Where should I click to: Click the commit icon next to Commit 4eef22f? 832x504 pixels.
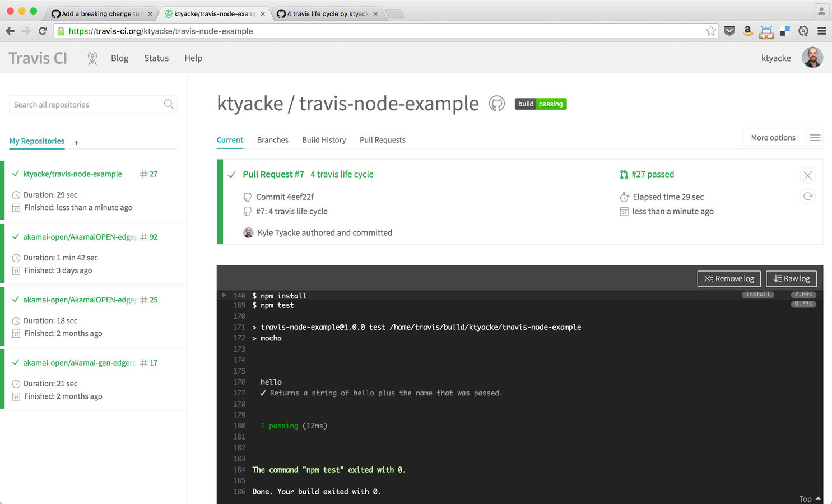[247, 197]
